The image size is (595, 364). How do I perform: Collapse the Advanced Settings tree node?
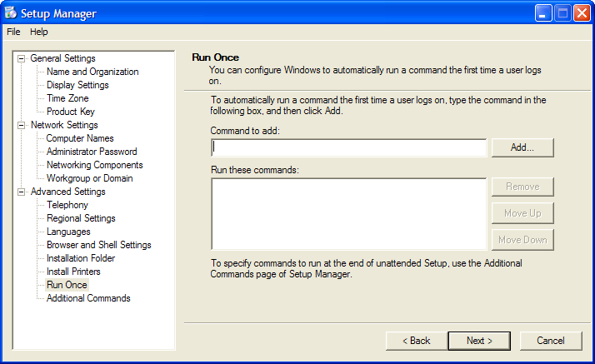[22, 192]
